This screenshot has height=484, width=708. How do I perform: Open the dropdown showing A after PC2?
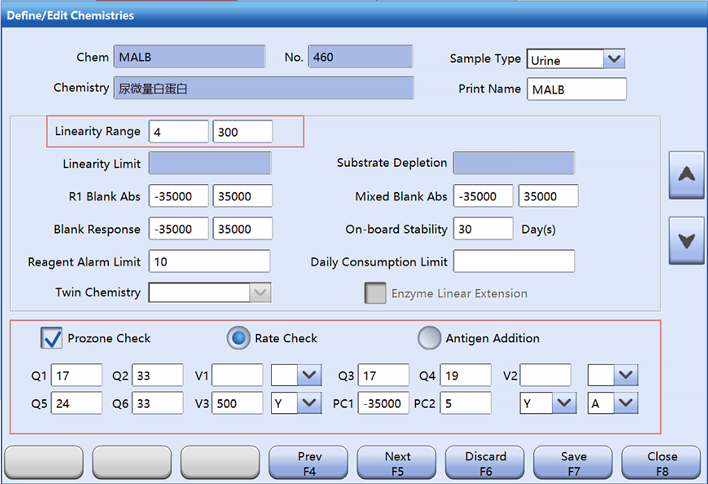[625, 403]
